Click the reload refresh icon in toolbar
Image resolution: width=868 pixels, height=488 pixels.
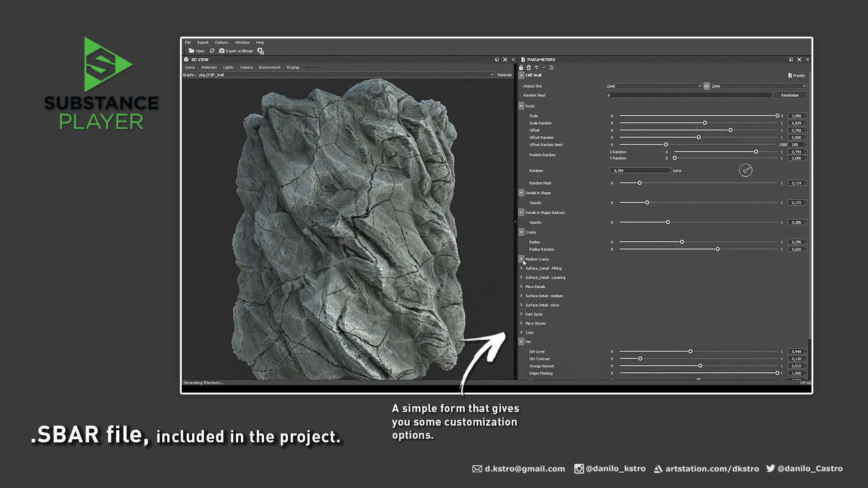212,51
